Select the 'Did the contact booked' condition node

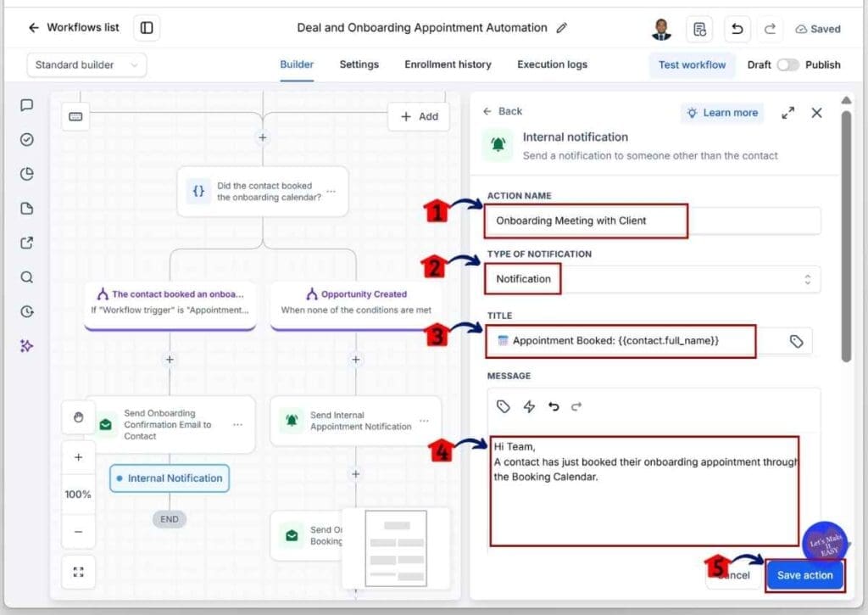[263, 192]
